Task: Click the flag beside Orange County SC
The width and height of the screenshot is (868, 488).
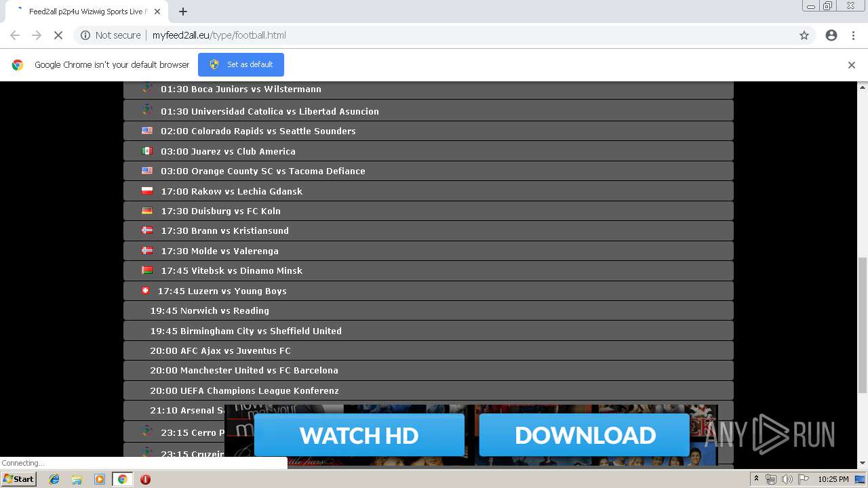Action: click(147, 171)
